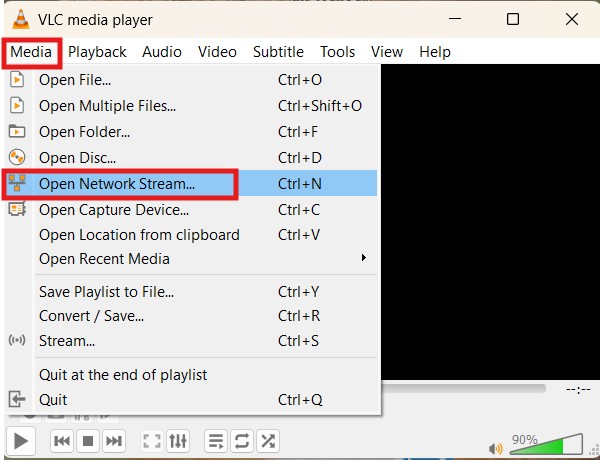The width and height of the screenshot is (600, 460).
Task: Click the speaker mute icon
Action: click(x=496, y=449)
